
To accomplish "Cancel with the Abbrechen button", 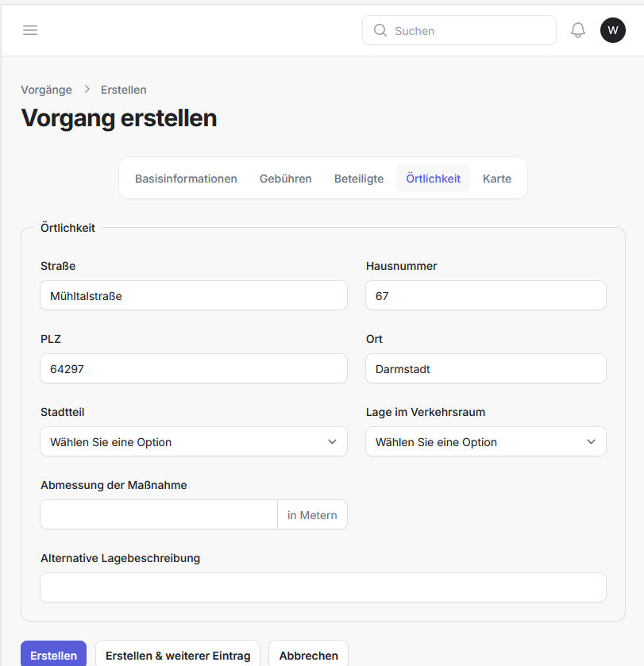I will pos(308,655).
